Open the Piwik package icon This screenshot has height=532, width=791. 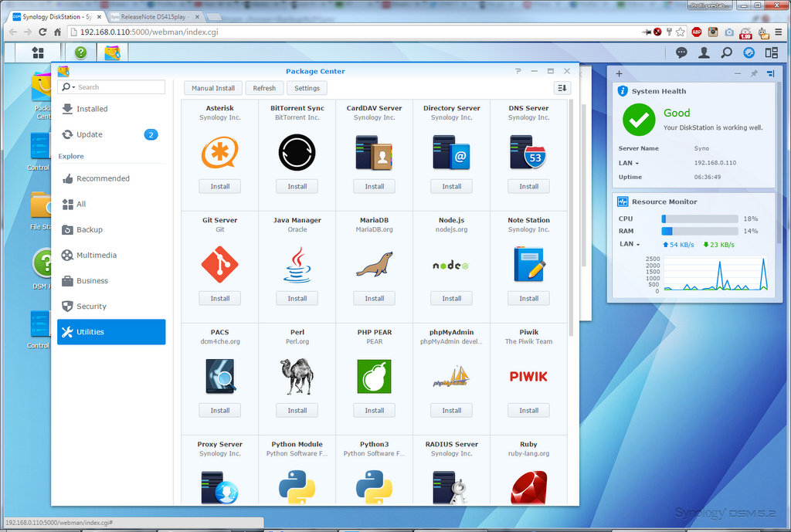click(528, 376)
